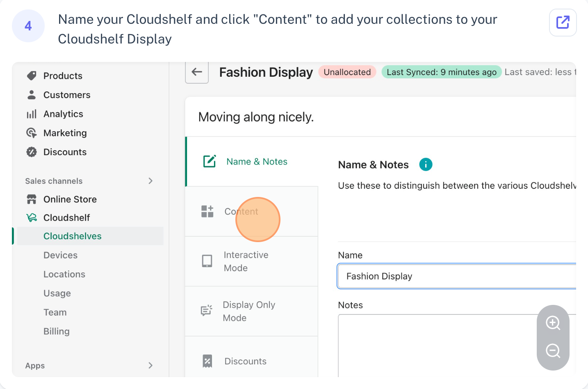Switch to the Interactive Mode tab
The width and height of the screenshot is (588, 389).
click(252, 261)
